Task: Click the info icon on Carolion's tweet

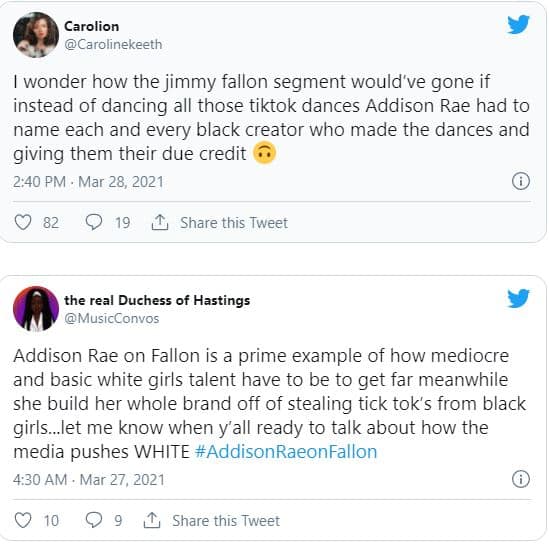Action: tap(521, 181)
